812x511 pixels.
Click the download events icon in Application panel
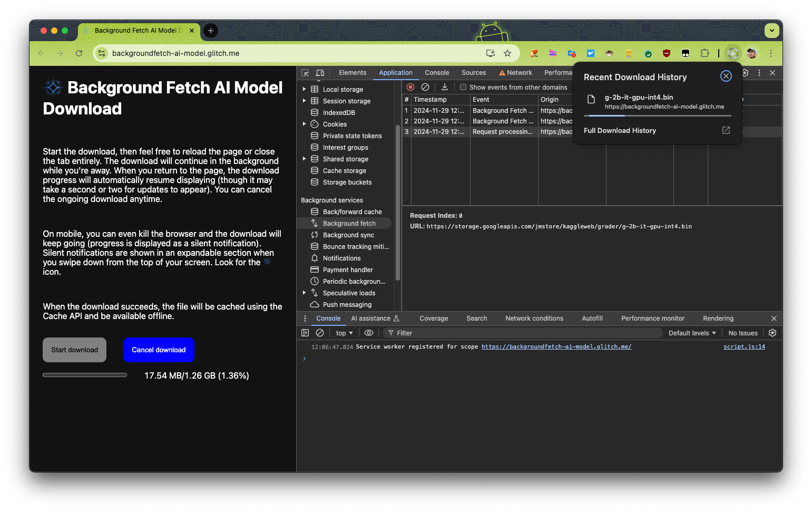(445, 87)
